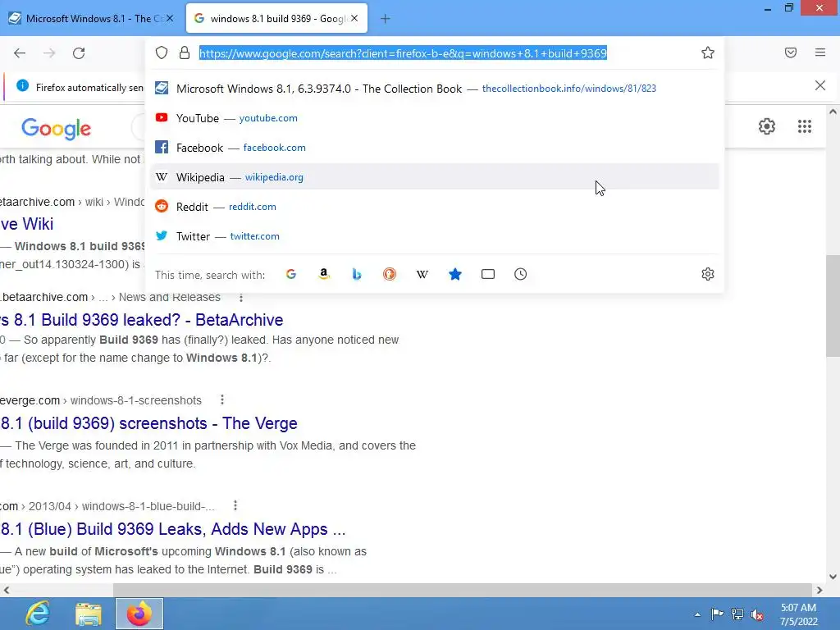Open the network tray icon
Screen dimensions: 840x630
coord(737,614)
